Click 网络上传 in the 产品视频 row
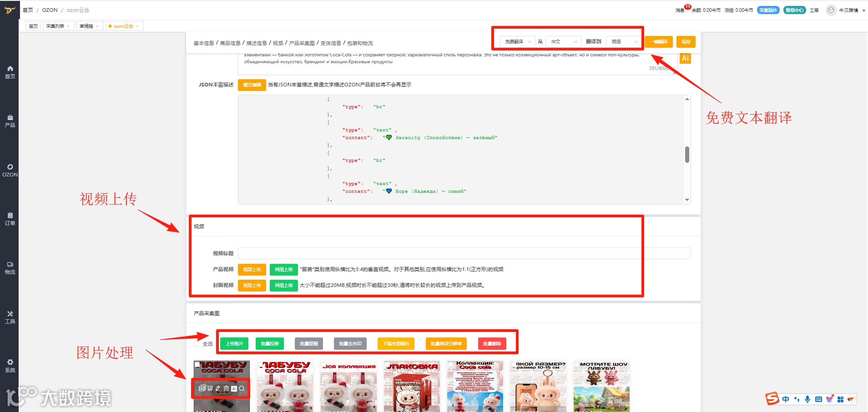This screenshot has height=412, width=868. pyautogui.click(x=284, y=270)
